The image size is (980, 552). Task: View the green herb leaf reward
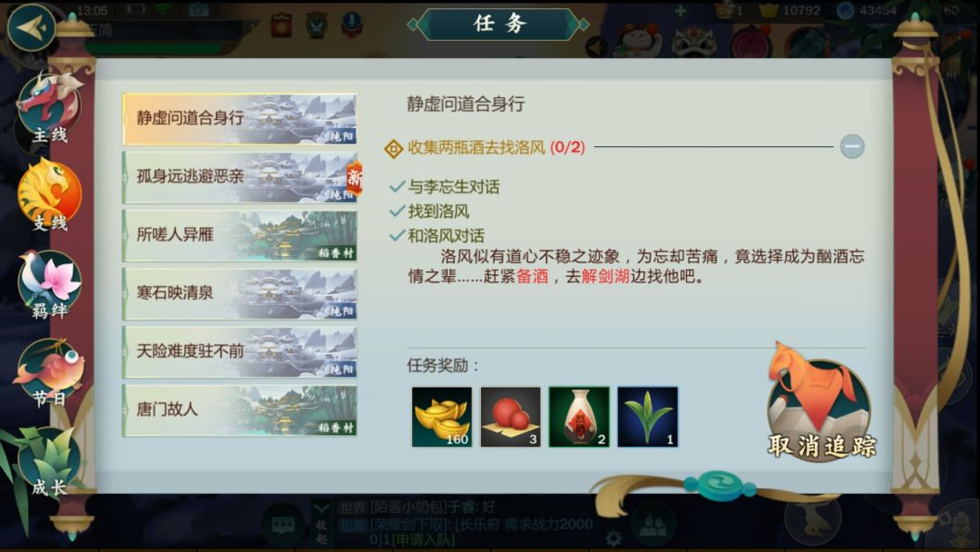tap(648, 417)
